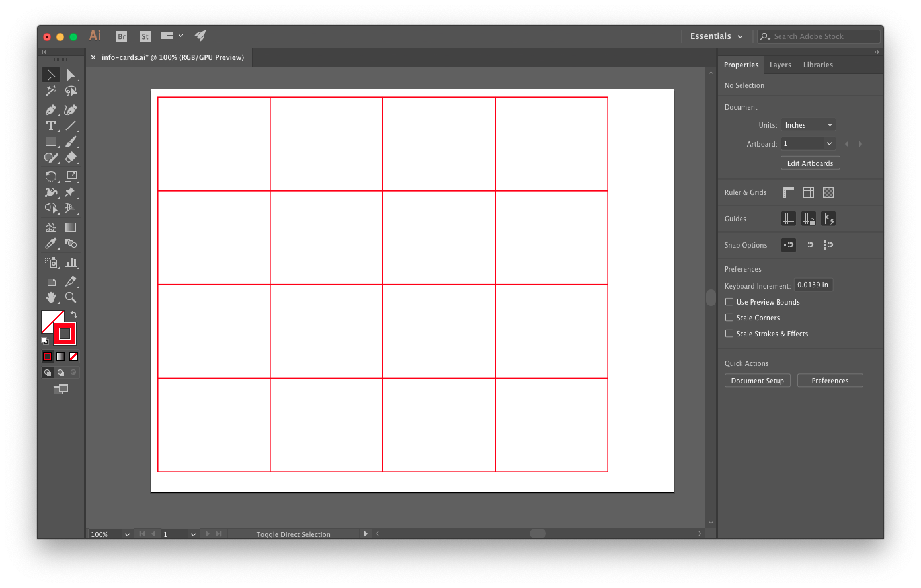
Task: Activate the Hand tool
Action: click(x=51, y=297)
